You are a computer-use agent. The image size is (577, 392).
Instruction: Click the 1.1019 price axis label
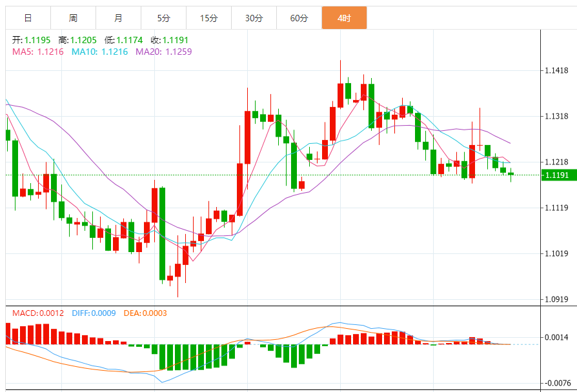(556, 254)
